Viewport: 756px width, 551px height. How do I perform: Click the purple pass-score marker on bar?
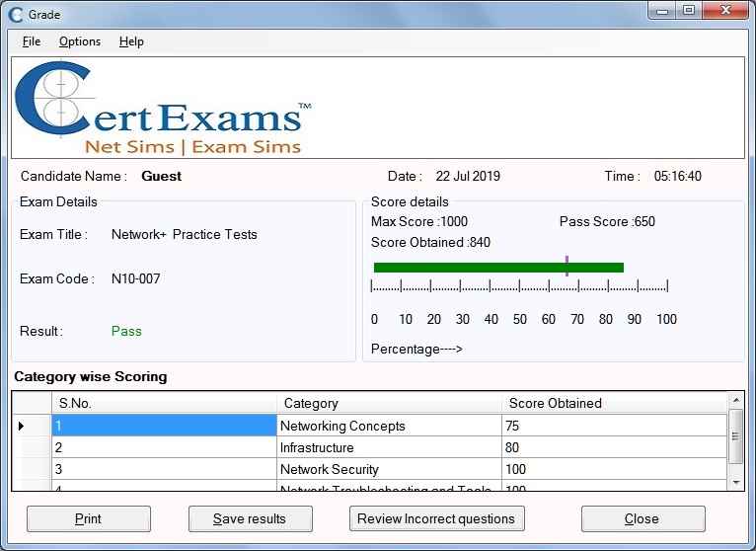567,267
